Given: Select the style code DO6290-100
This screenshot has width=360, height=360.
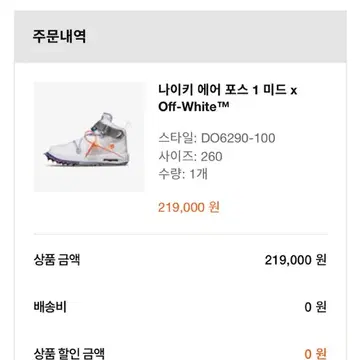Looking at the screenshot, I should pos(238,138).
